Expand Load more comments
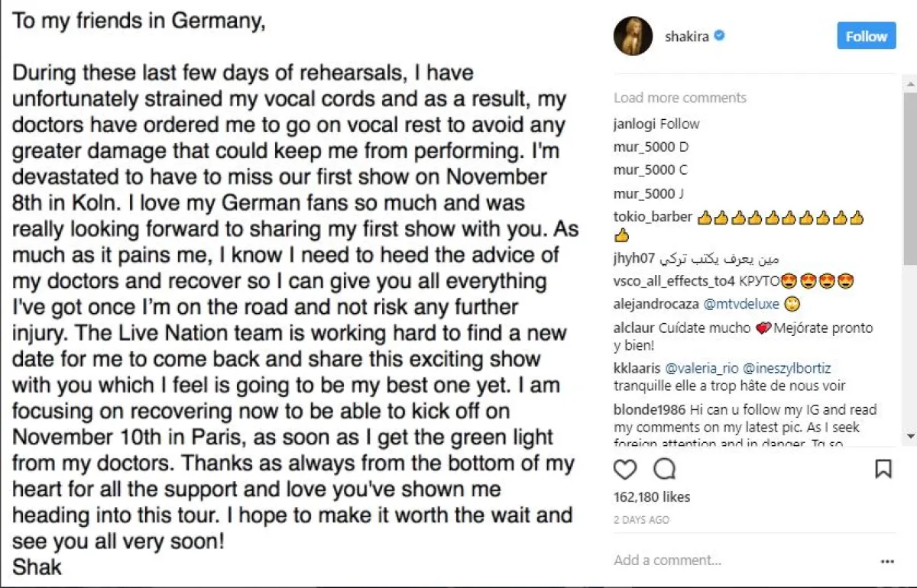Screen dimensions: 917x588 pos(679,98)
